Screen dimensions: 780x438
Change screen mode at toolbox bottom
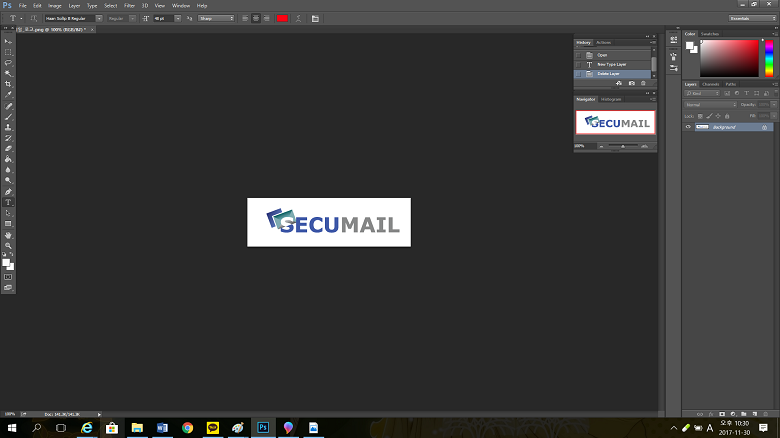[x=8, y=288]
